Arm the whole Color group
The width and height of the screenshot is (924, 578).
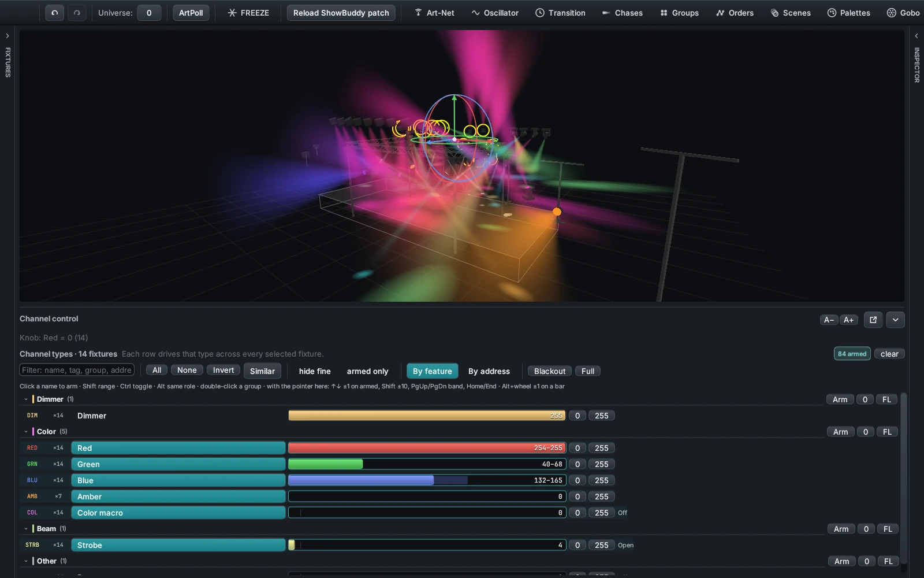point(841,432)
